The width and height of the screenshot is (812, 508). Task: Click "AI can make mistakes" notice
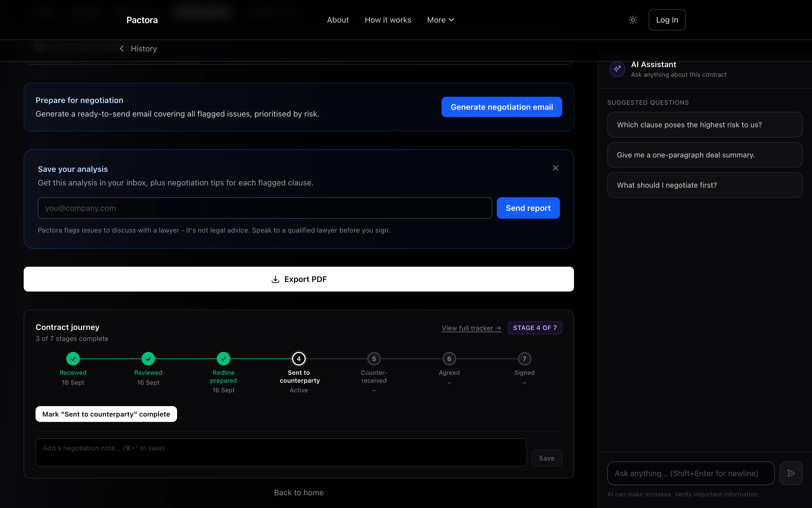point(683,494)
